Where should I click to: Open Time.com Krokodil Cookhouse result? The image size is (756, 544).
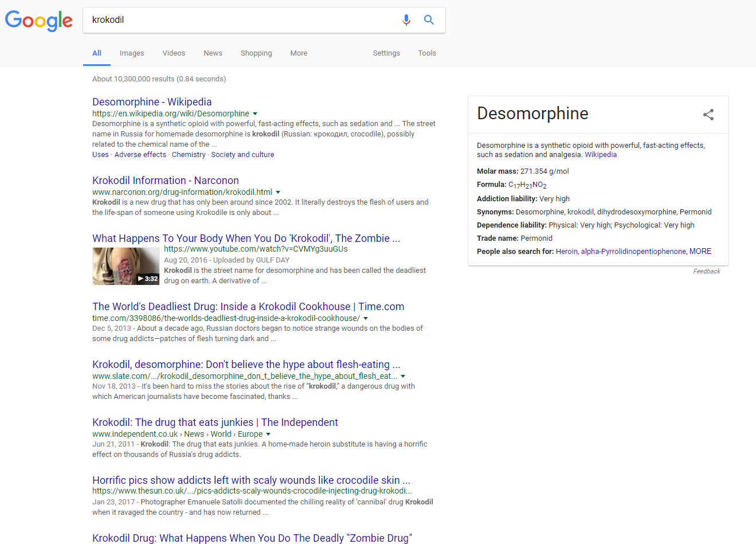pyautogui.click(x=248, y=307)
